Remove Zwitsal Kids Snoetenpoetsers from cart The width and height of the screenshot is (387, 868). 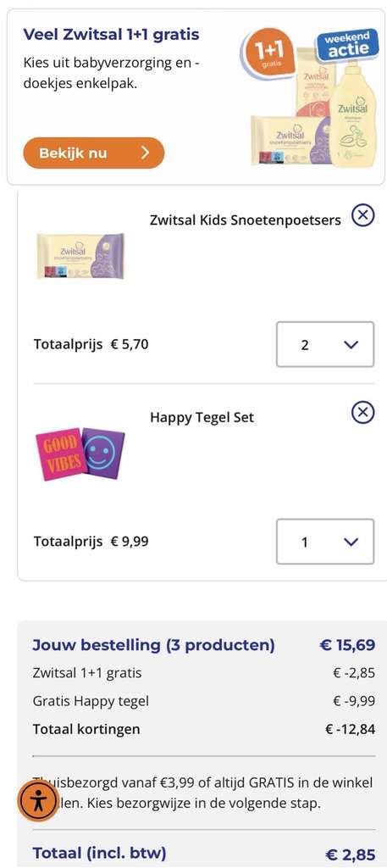click(362, 216)
